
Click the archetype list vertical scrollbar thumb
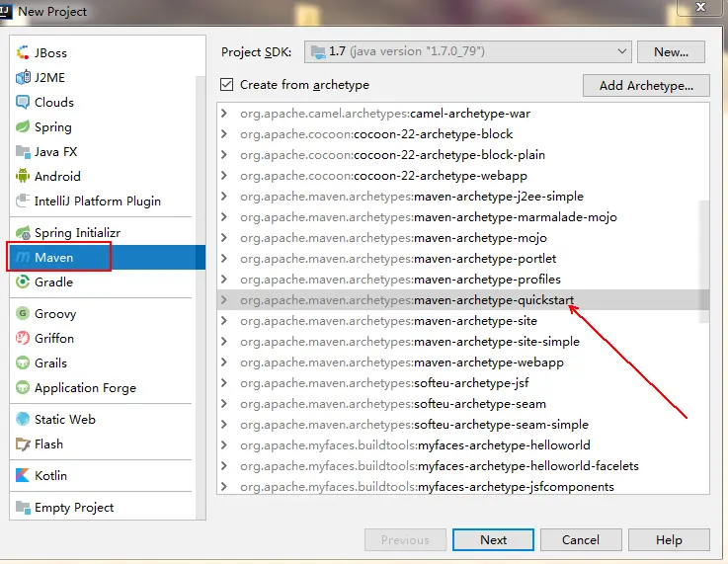pyautogui.click(x=704, y=262)
